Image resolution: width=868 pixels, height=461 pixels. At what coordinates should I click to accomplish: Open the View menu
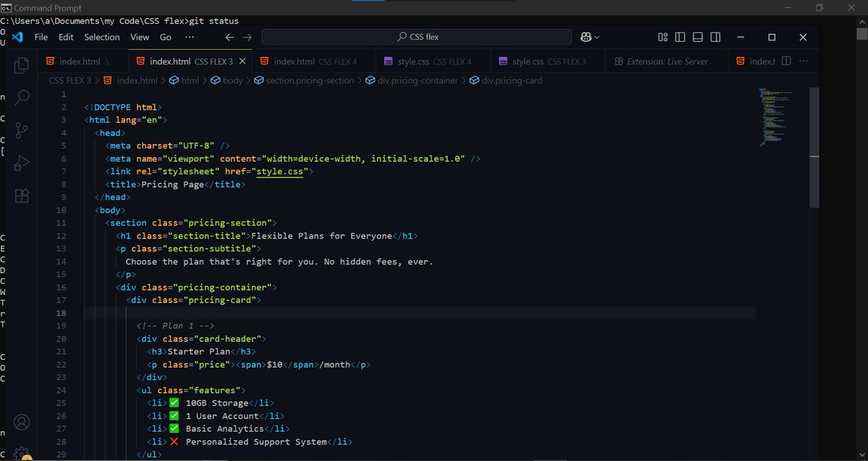click(x=140, y=37)
